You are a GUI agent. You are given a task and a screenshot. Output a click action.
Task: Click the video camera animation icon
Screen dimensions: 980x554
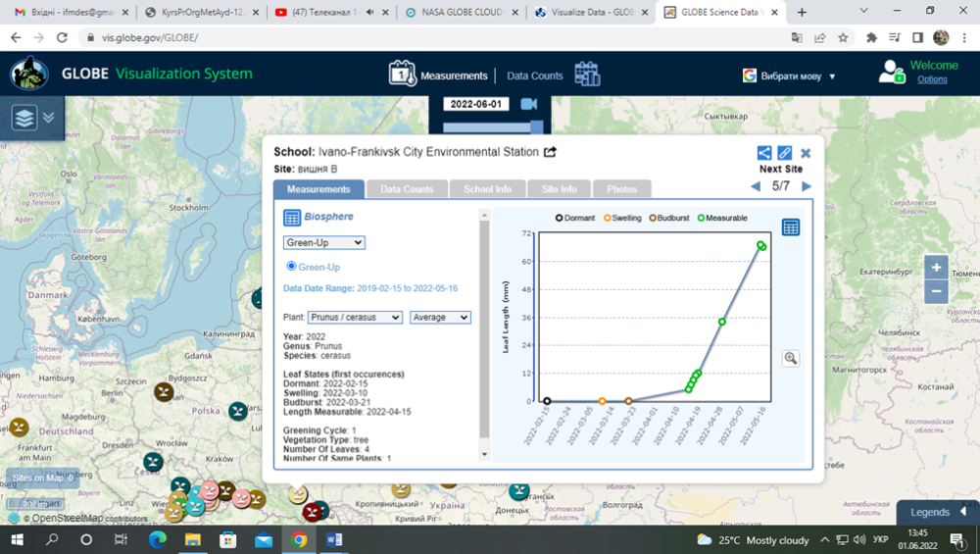pos(529,104)
